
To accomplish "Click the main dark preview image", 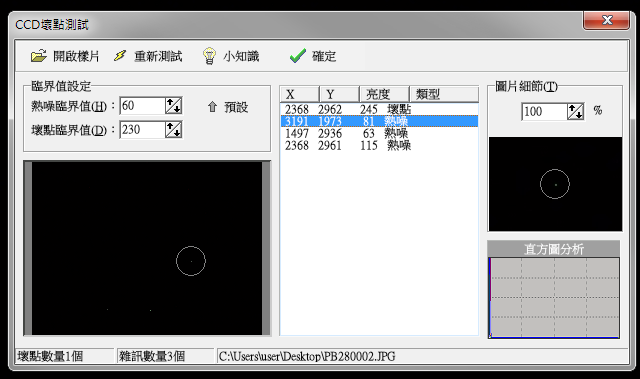I will coord(147,248).
